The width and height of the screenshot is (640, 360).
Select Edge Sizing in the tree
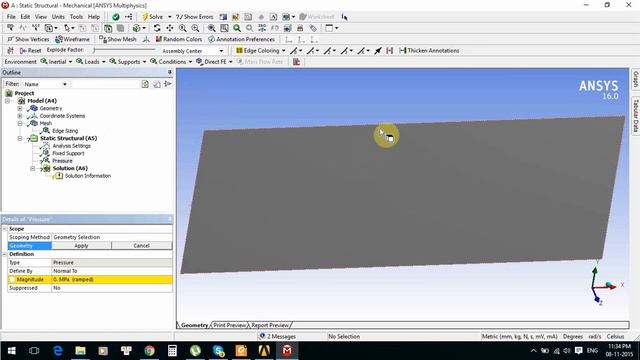(65, 131)
